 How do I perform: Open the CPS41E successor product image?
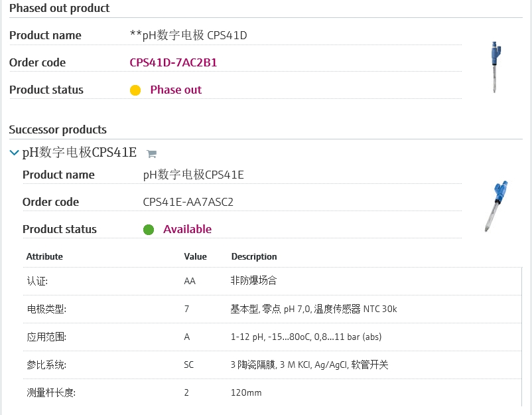click(x=496, y=206)
